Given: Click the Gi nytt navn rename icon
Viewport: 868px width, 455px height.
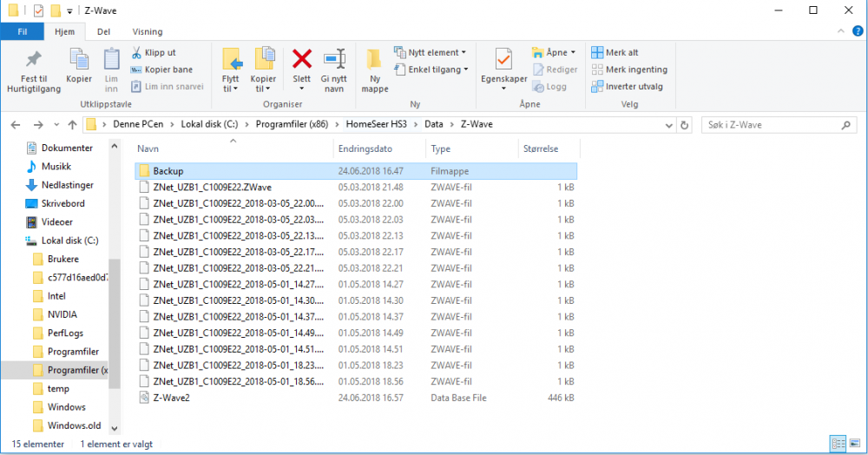Looking at the screenshot, I should (334, 61).
